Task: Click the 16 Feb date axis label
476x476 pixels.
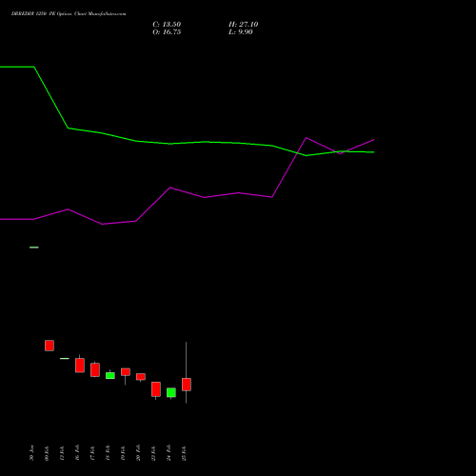Action: point(77,453)
